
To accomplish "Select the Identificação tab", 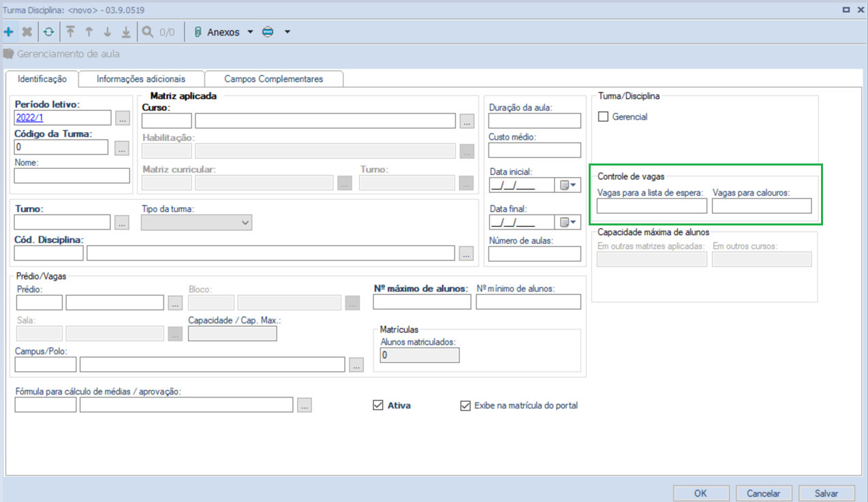I will click(42, 79).
